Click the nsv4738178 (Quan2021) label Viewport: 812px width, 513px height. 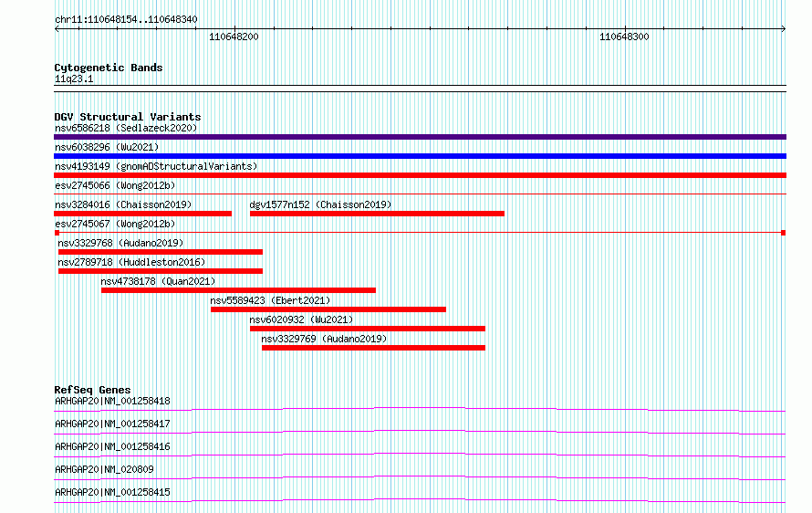coord(158,281)
